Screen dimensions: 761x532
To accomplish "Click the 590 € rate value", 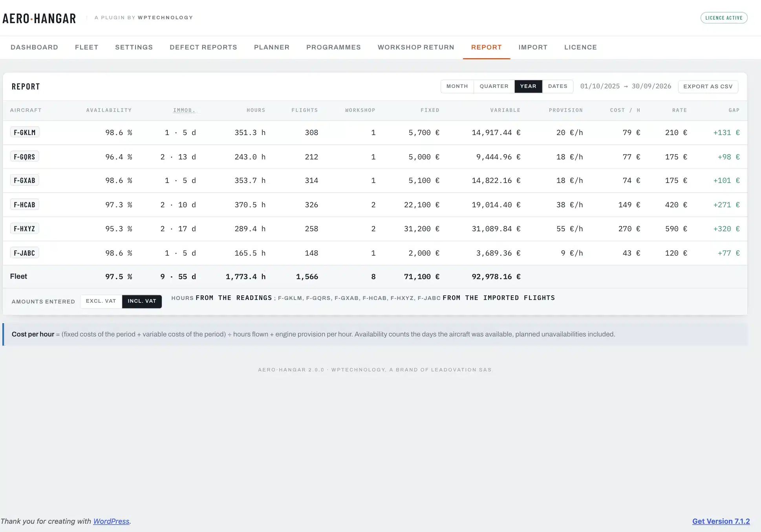I will [x=676, y=229].
